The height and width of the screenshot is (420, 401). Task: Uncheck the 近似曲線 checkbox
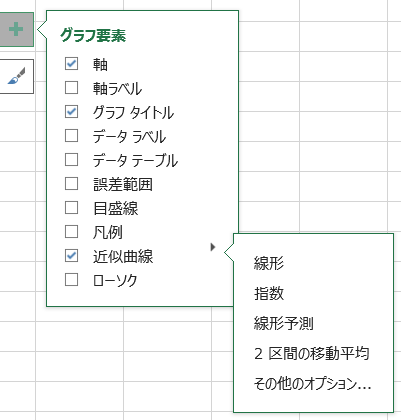(72, 256)
